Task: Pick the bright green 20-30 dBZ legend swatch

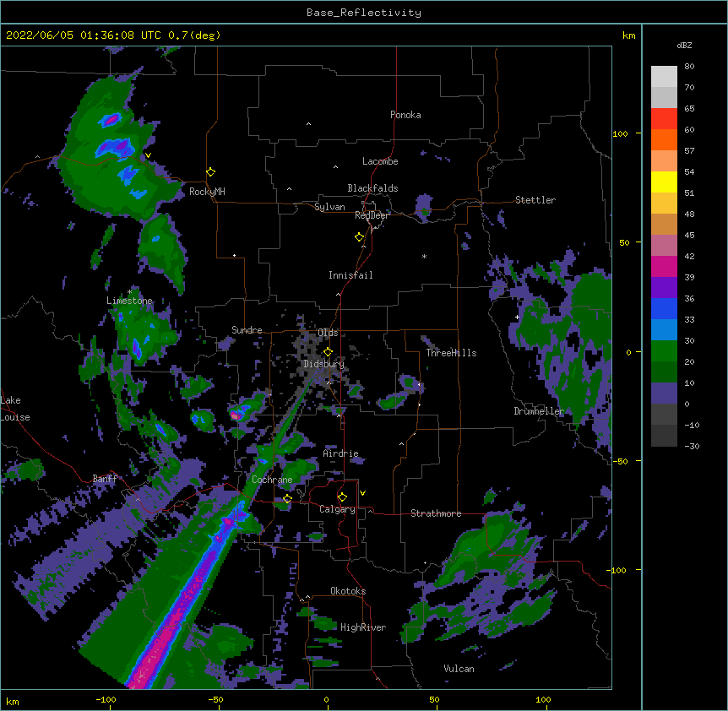Action: coord(664,351)
